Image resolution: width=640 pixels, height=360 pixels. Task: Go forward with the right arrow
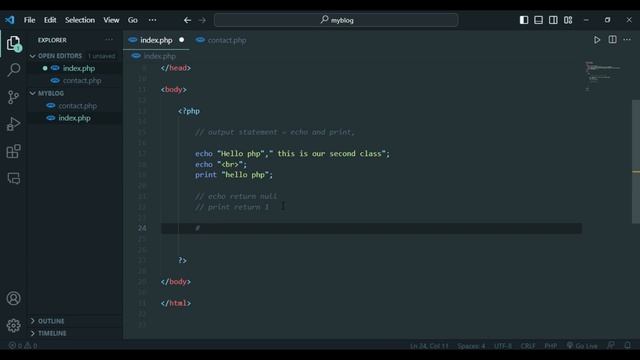202,20
